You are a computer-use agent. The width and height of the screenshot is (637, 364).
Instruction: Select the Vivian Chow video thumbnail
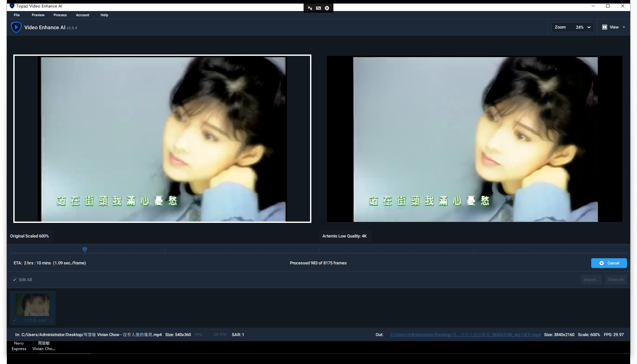(x=33, y=305)
